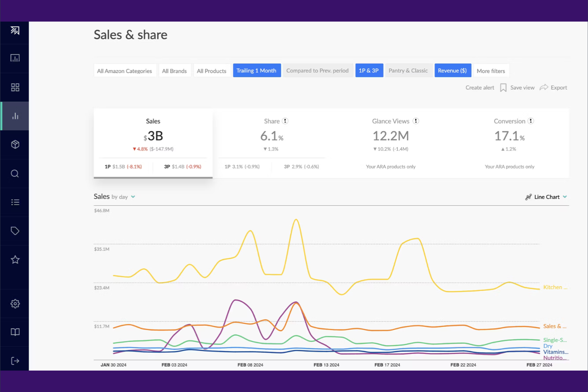
Task: Open the Sales by day dropdown
Action: pos(133,197)
